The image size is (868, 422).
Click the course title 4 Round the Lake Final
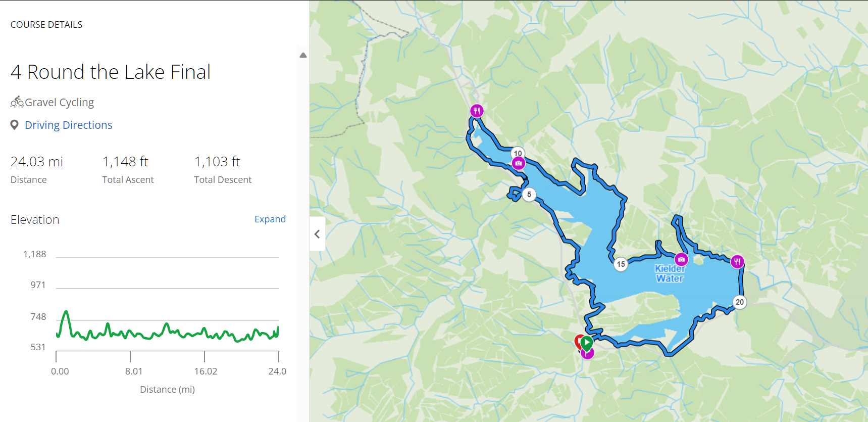tap(110, 72)
